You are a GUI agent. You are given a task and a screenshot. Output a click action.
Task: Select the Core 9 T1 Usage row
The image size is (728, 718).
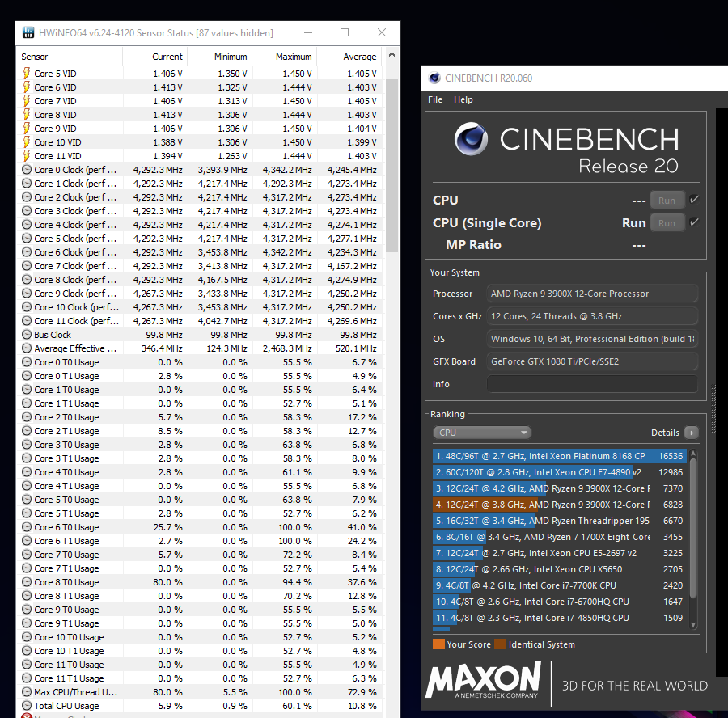tap(201, 623)
